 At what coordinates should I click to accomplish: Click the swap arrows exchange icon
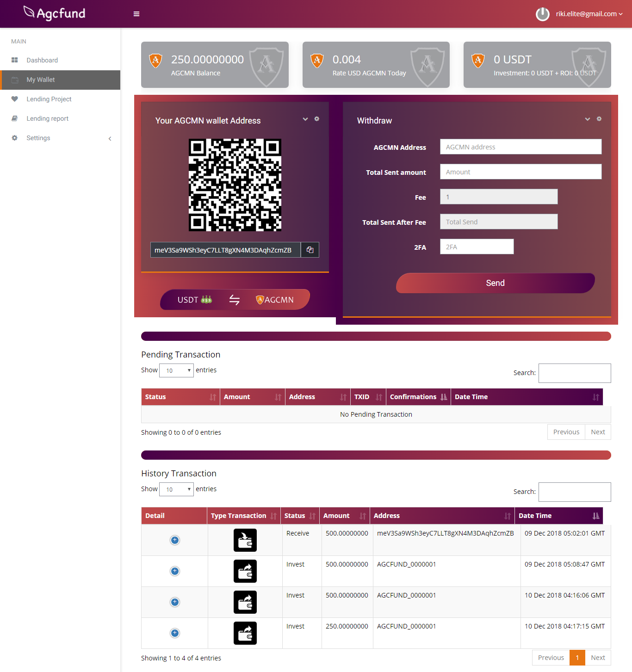pos(235,300)
